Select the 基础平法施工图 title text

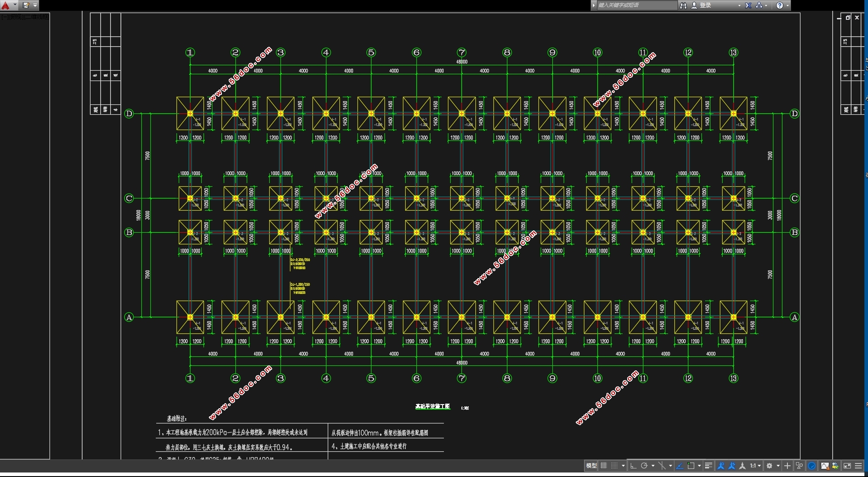[x=432, y=406]
